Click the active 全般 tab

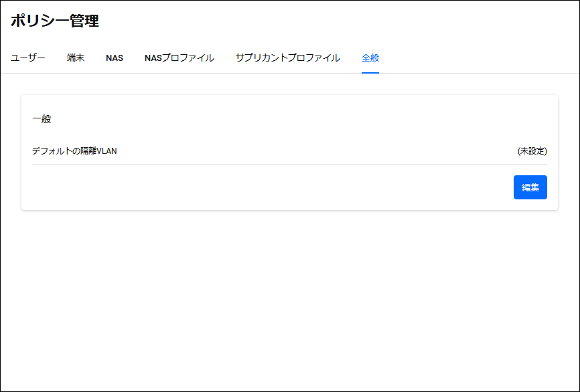coord(370,58)
